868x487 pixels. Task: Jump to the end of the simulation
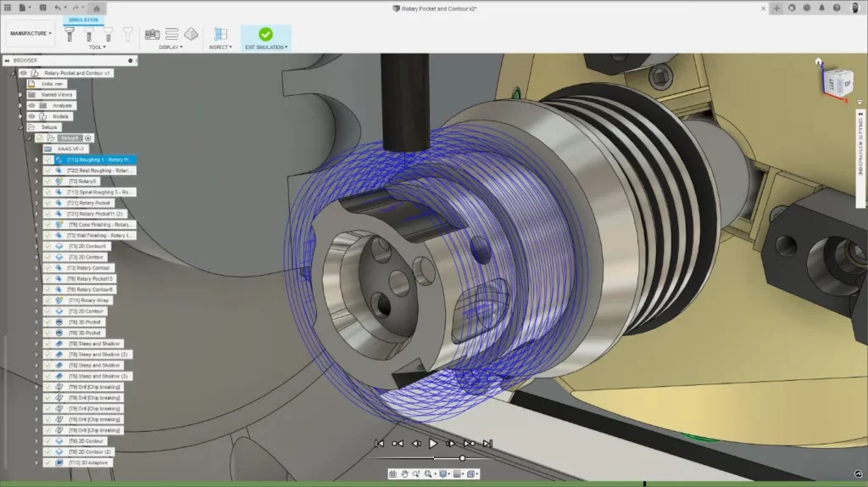point(487,443)
